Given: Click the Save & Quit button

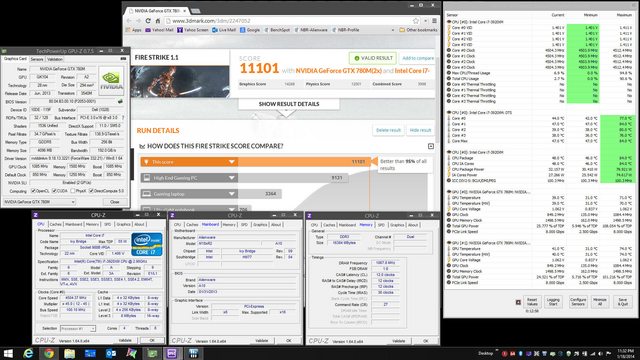Looking at the screenshot, I should pyautogui.click(x=622, y=302).
